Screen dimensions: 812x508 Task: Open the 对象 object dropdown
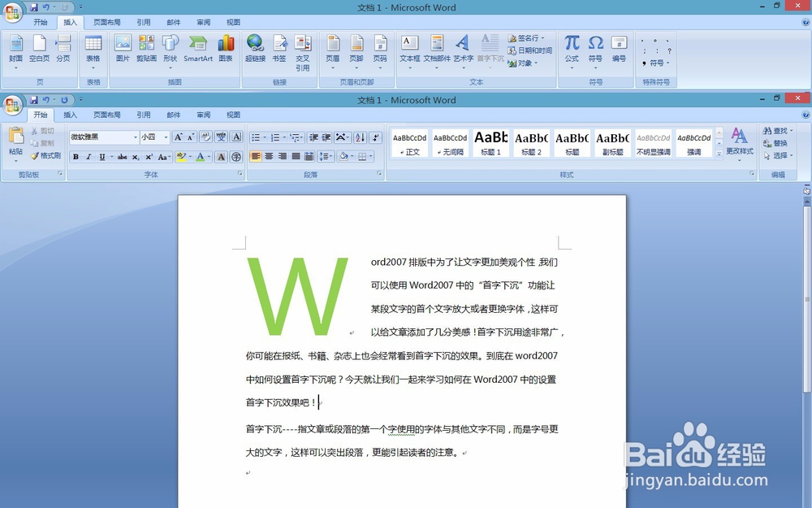[x=523, y=63]
